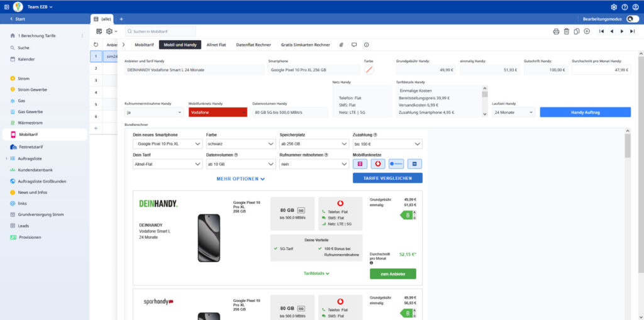Select the (alle) view tab
The width and height of the screenshot is (644, 320).
tap(102, 19)
